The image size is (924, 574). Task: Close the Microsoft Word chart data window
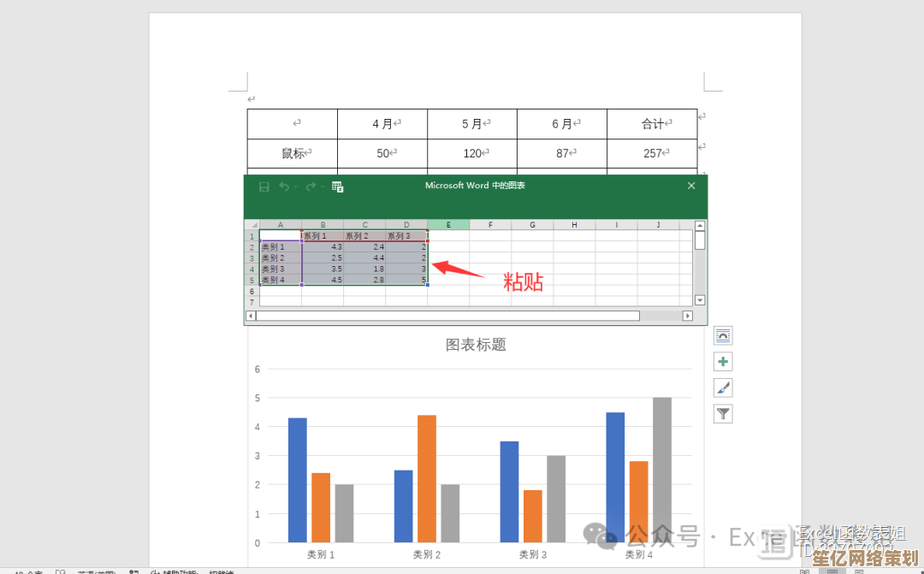691,186
